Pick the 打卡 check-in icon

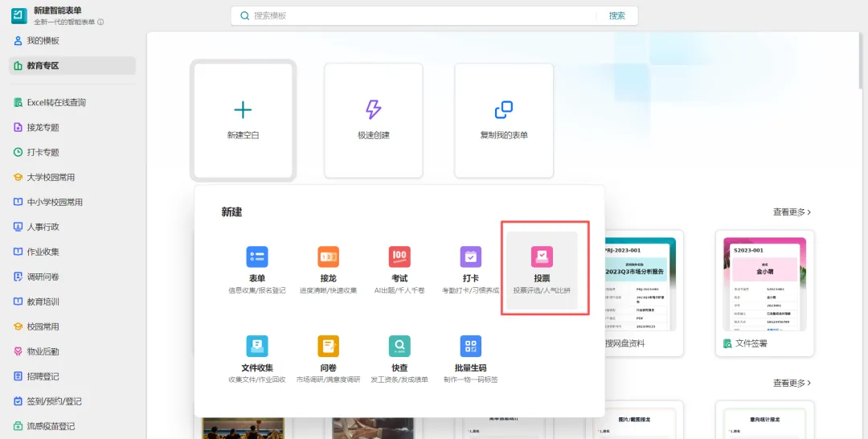pos(470,256)
